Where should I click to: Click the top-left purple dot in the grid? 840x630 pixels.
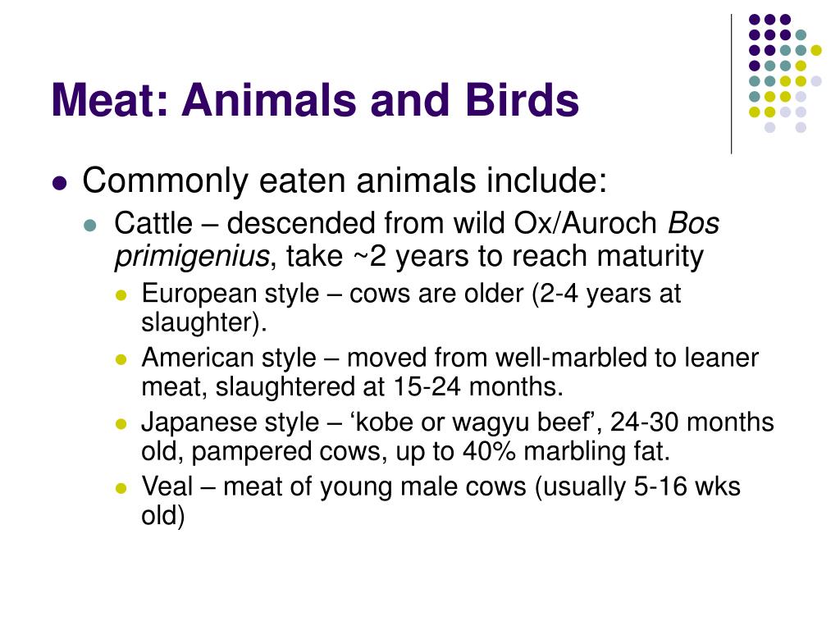pyautogui.click(x=755, y=20)
